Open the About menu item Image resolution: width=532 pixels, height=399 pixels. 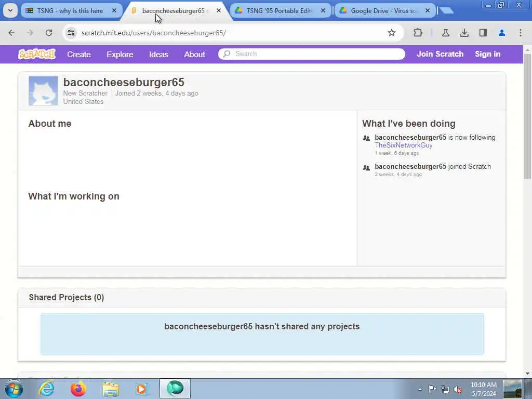click(194, 54)
